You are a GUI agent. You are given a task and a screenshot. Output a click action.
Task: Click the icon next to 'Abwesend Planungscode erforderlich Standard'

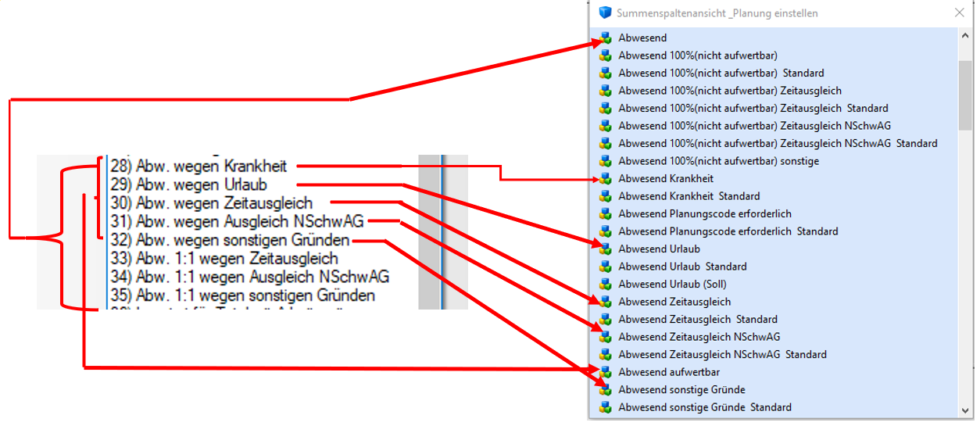(x=604, y=231)
